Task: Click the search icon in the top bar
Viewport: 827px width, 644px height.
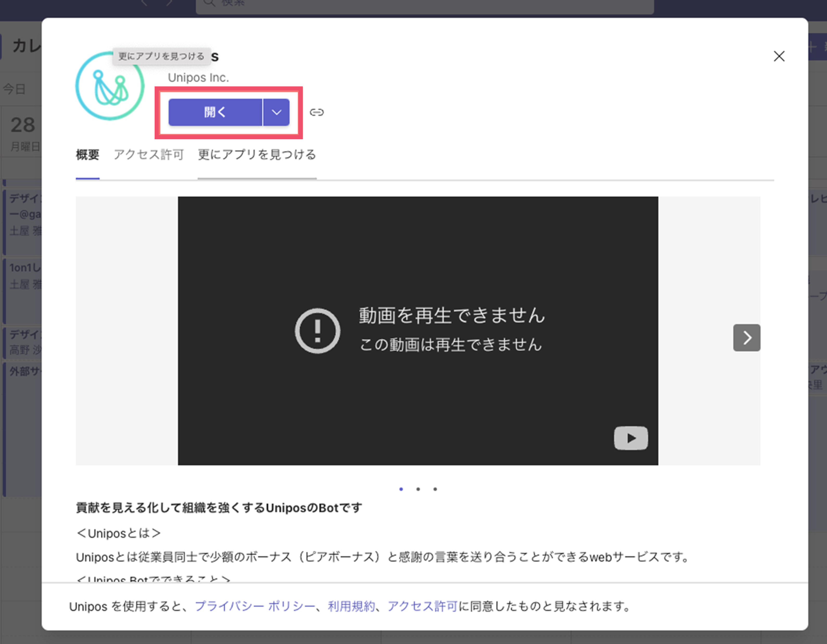Action: (x=209, y=3)
